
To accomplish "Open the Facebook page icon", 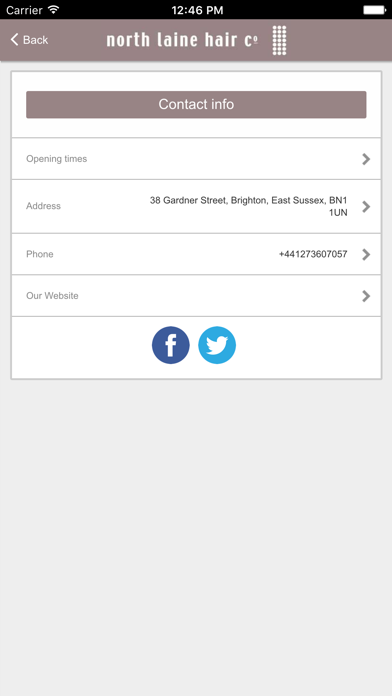I will tap(170, 345).
